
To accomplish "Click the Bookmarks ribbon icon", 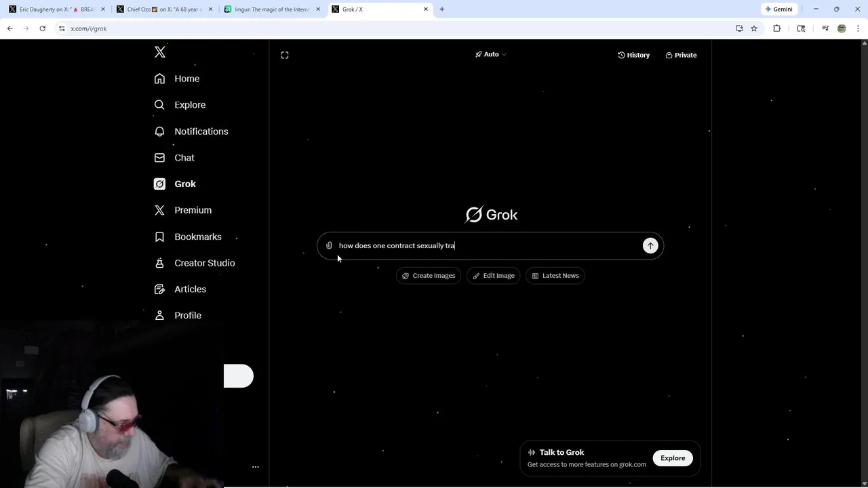I will (x=159, y=237).
